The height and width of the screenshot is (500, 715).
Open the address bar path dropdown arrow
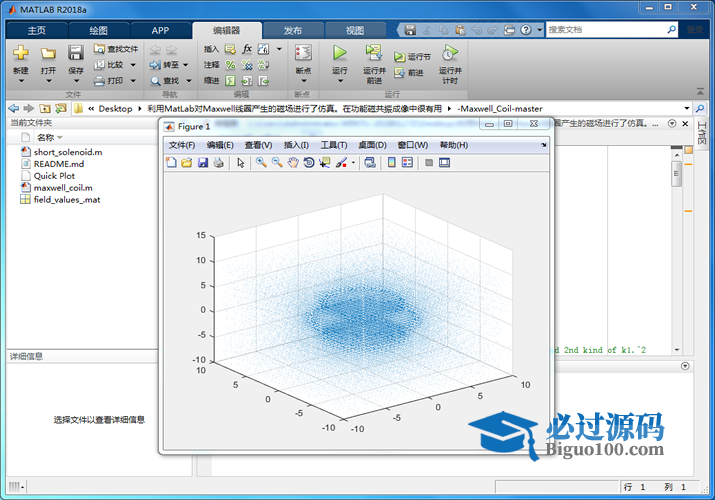687,108
